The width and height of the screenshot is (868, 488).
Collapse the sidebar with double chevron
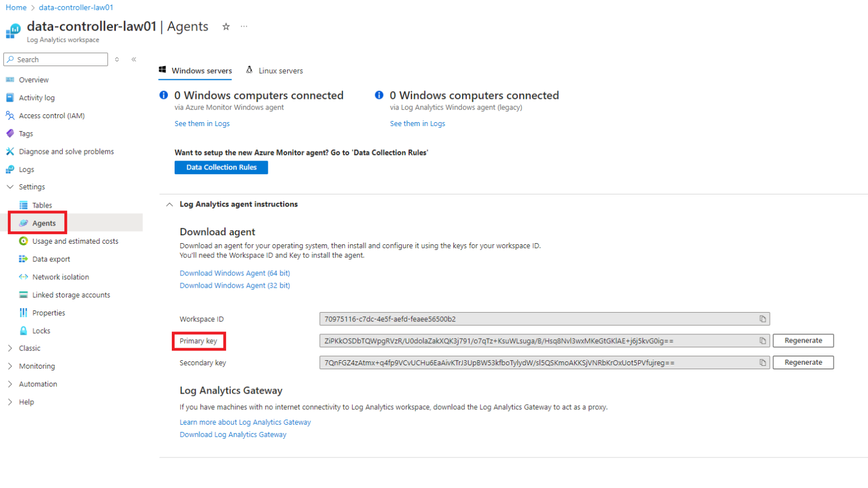coord(134,59)
